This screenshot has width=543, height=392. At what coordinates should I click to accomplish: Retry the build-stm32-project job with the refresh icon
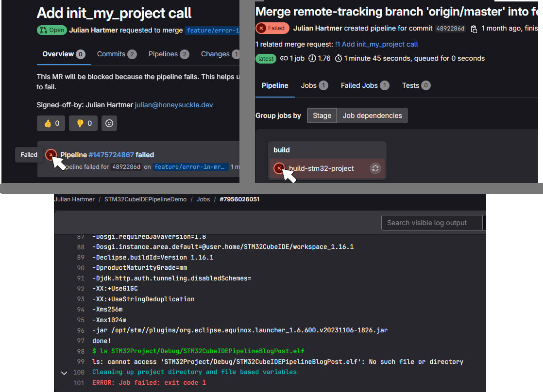375,168
